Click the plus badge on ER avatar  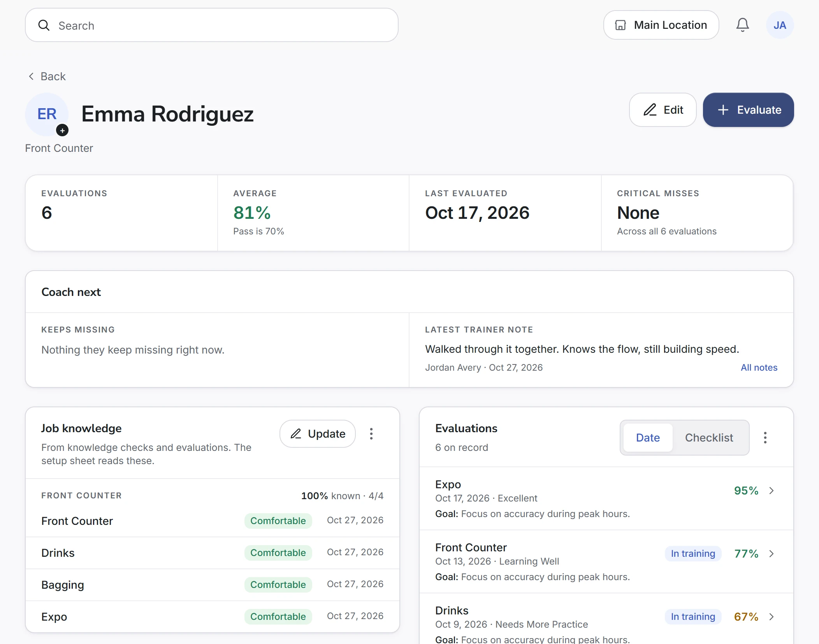[x=62, y=130]
